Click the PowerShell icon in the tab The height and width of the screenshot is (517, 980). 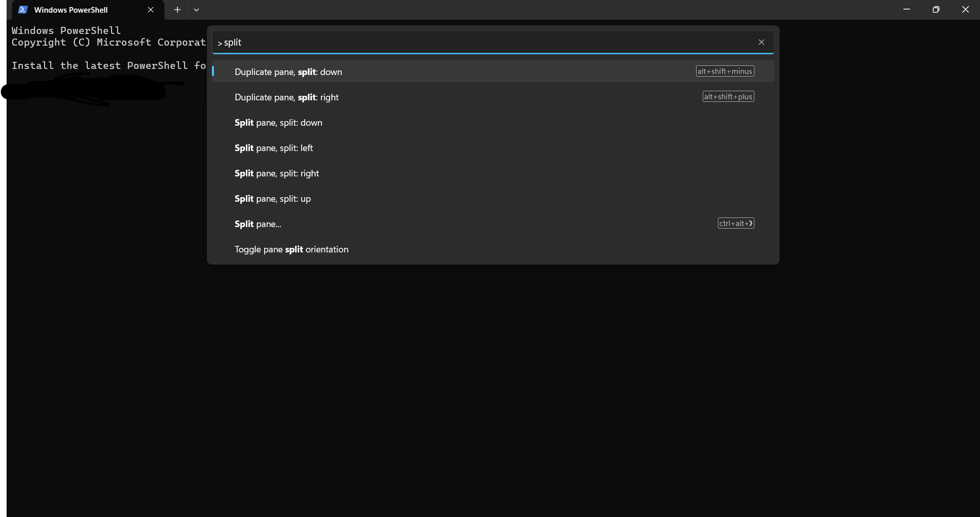(x=23, y=10)
